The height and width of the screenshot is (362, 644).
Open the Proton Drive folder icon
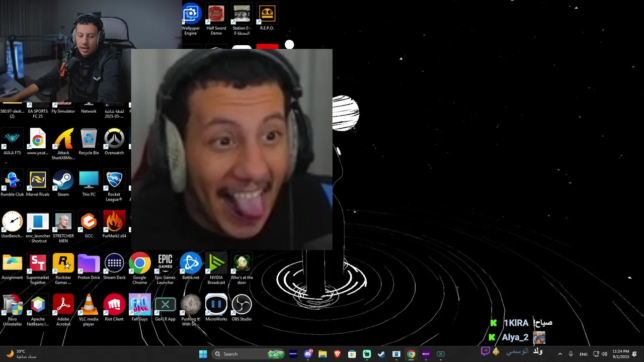(x=89, y=267)
